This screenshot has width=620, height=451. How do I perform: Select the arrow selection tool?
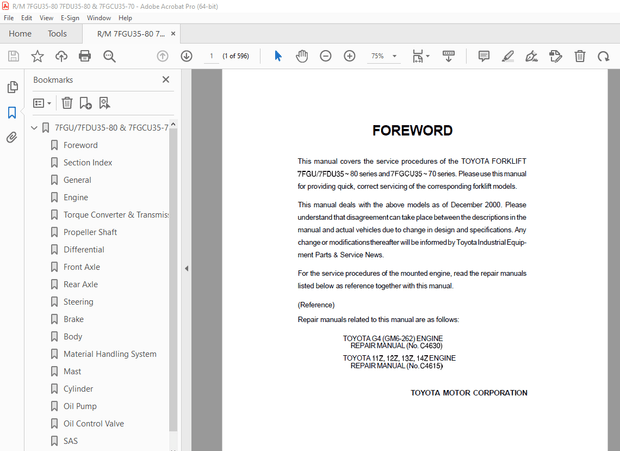(x=278, y=56)
